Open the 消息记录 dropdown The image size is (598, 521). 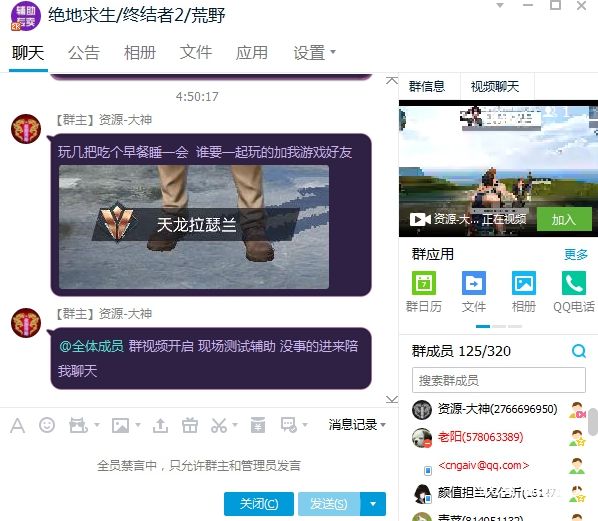pos(357,425)
